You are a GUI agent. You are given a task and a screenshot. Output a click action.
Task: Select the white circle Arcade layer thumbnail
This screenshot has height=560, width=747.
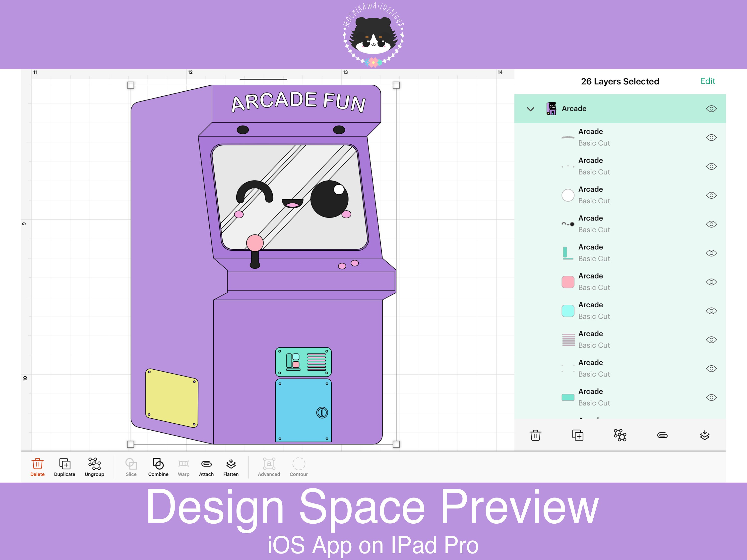pos(568,195)
